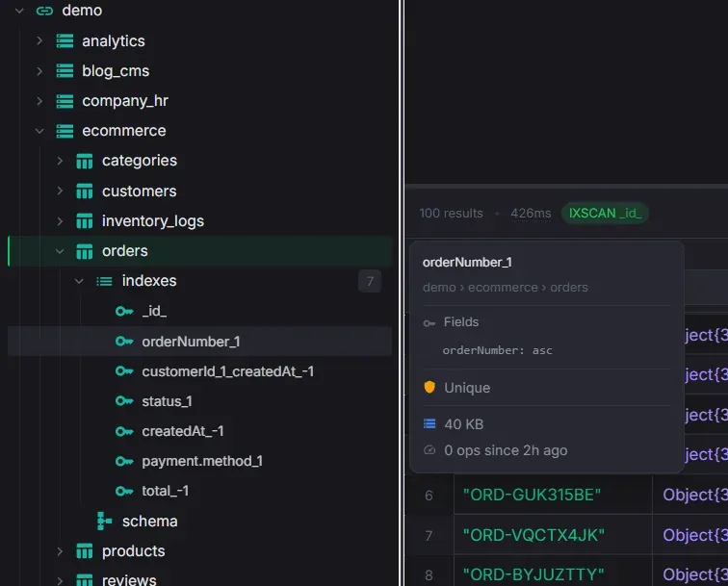
Task: Click the analytics database icon
Action: [x=65, y=40]
